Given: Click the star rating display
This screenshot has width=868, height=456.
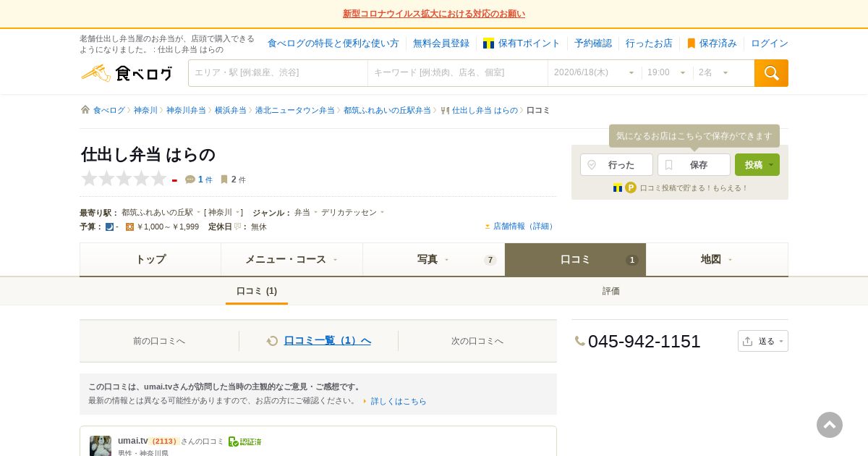Looking at the screenshot, I should [124, 179].
